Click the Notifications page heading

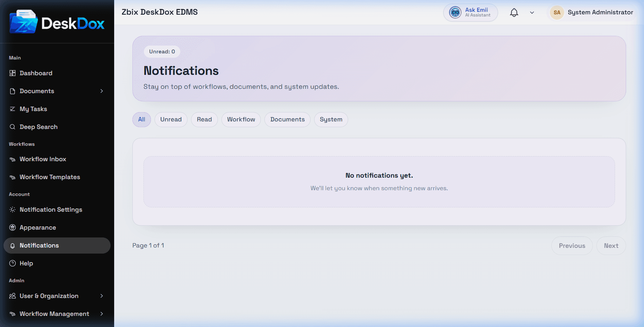point(181,71)
